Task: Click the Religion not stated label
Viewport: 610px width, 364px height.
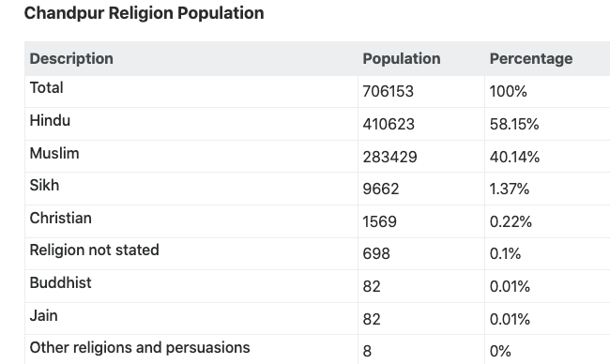Action: pos(95,250)
